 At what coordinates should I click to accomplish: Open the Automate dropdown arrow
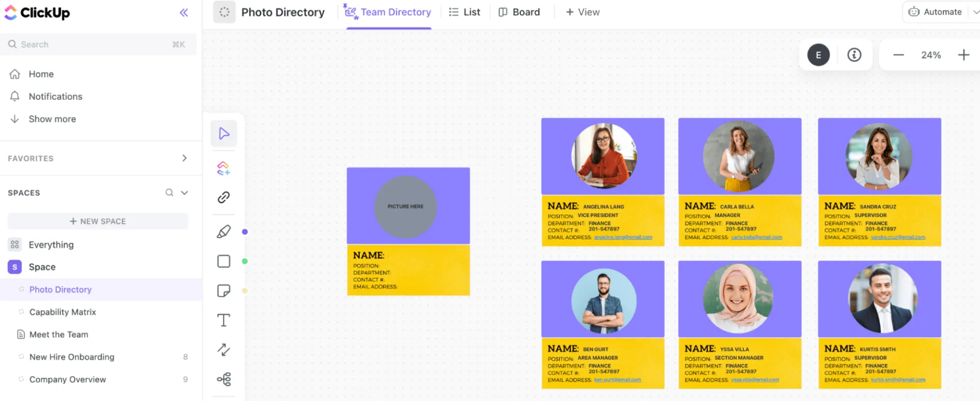pos(975,12)
